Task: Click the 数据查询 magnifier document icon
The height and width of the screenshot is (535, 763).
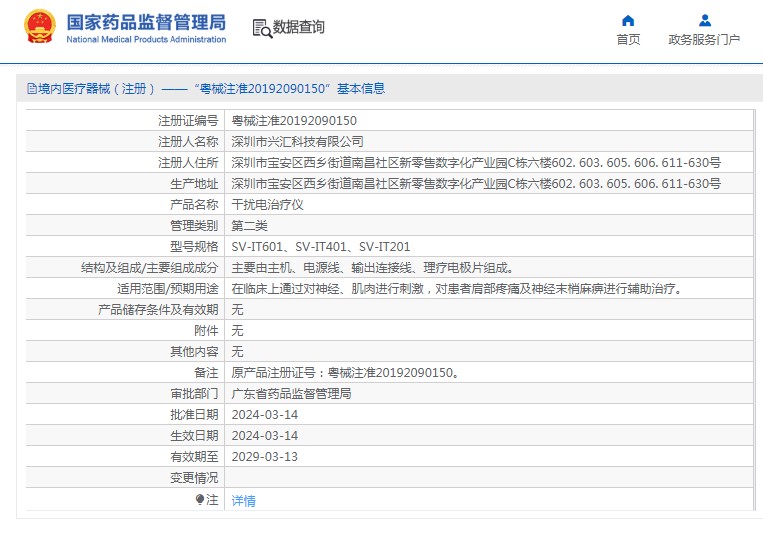Action: tap(262, 28)
